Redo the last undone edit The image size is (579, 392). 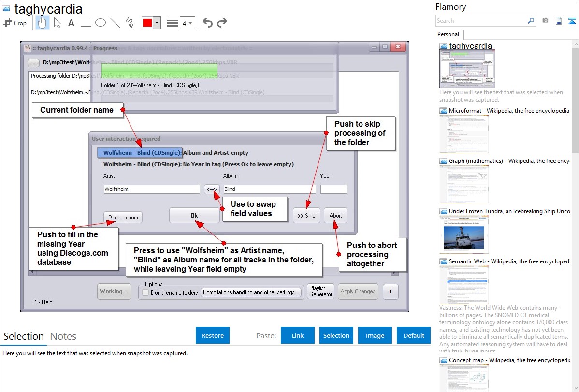222,23
